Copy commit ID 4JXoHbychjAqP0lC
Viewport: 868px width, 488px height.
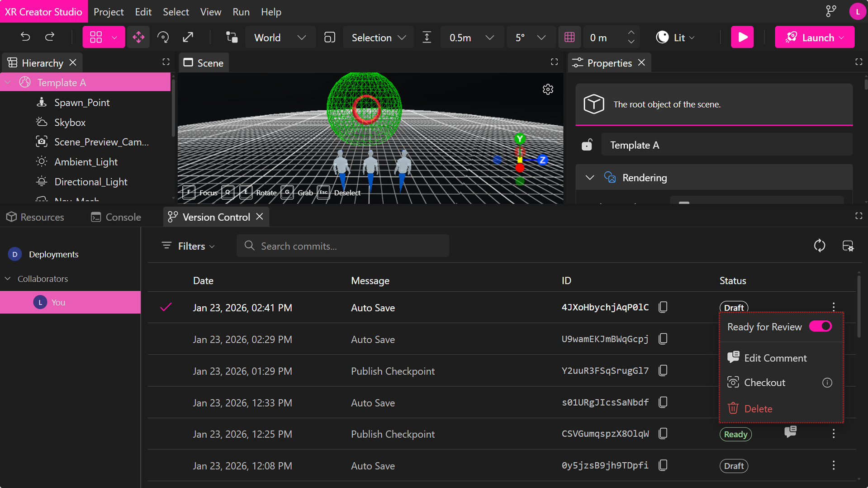pos(663,308)
